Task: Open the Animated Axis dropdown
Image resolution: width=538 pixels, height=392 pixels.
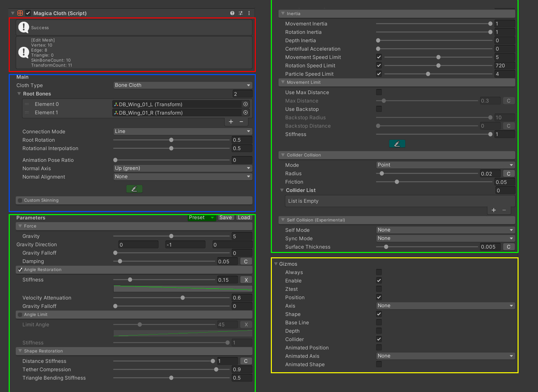Action: click(445, 356)
